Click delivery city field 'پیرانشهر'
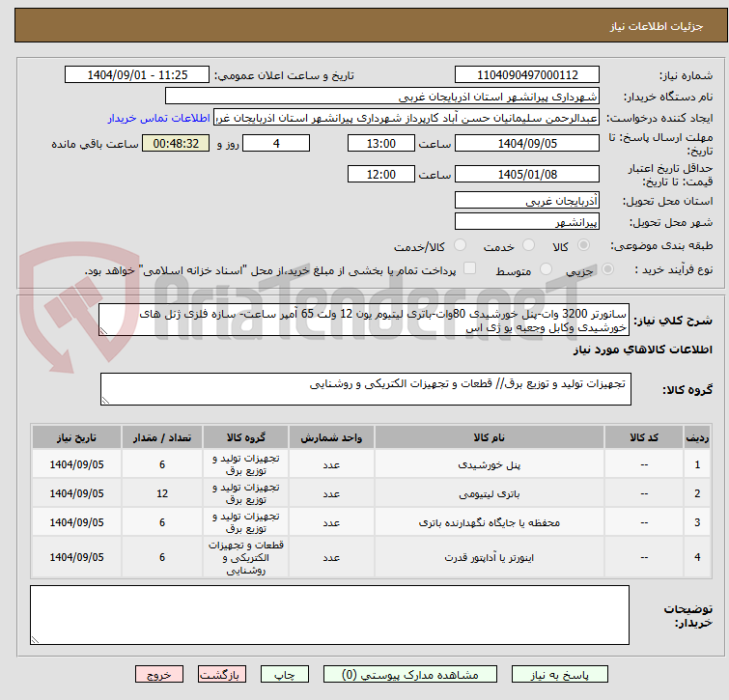The width and height of the screenshot is (729, 700). [x=527, y=222]
